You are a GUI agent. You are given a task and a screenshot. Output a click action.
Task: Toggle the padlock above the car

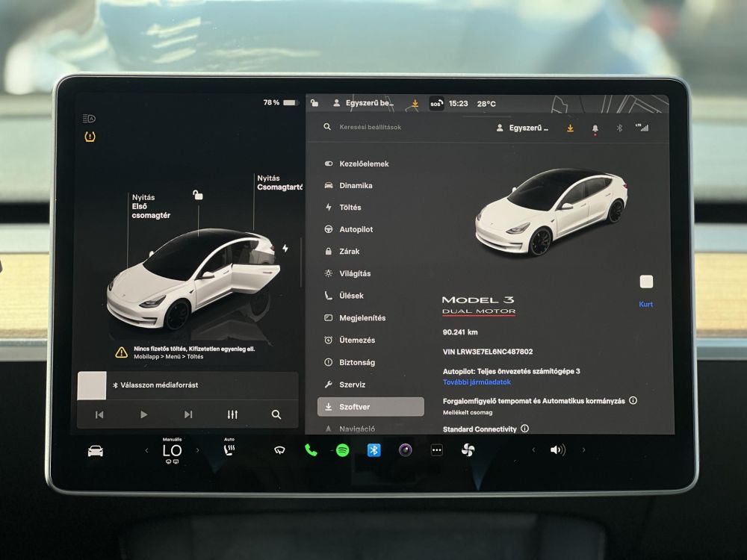coord(198,194)
